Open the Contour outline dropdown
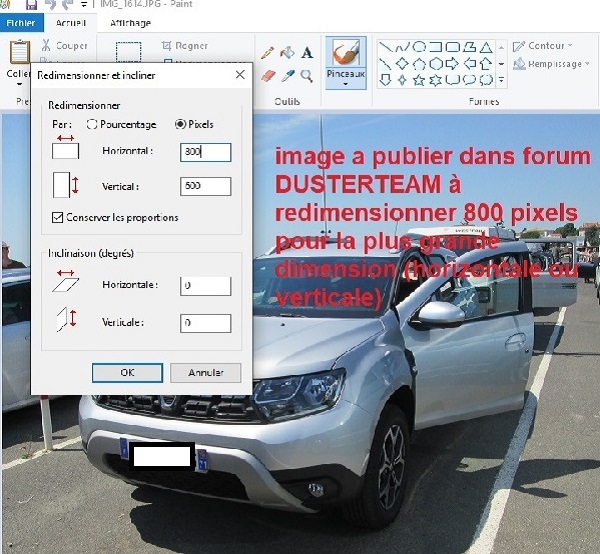This screenshot has width=600, height=554. click(543, 46)
